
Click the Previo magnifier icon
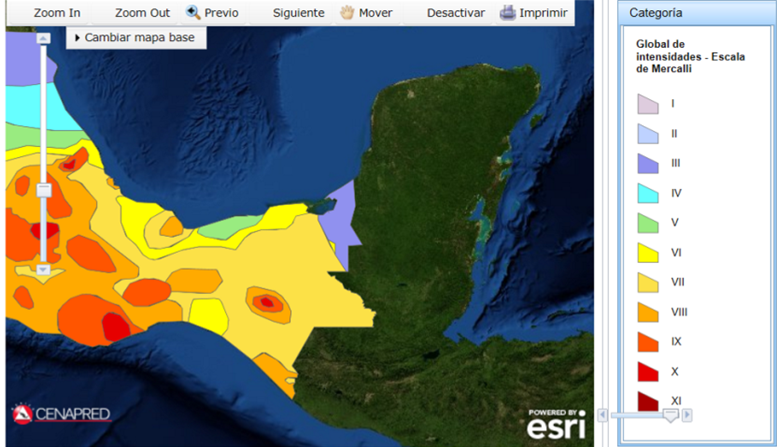(193, 13)
